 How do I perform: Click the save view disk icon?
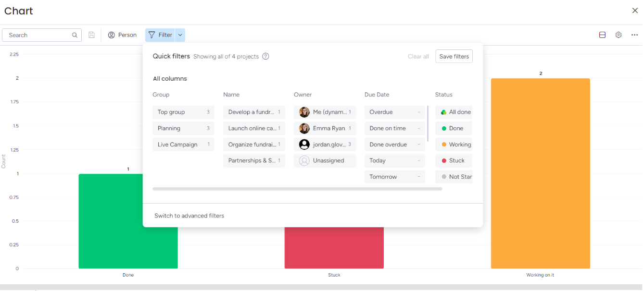point(91,35)
